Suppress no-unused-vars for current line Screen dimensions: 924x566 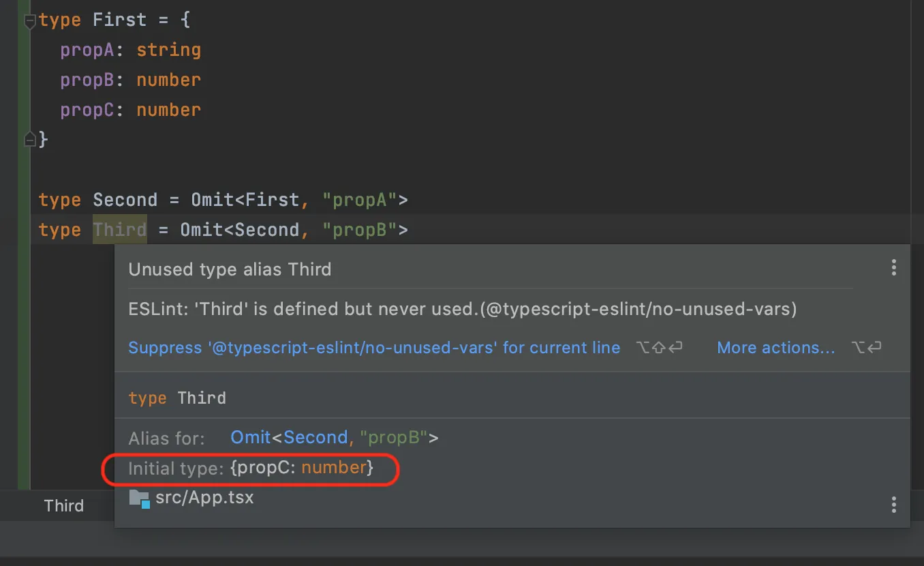pyautogui.click(x=374, y=348)
